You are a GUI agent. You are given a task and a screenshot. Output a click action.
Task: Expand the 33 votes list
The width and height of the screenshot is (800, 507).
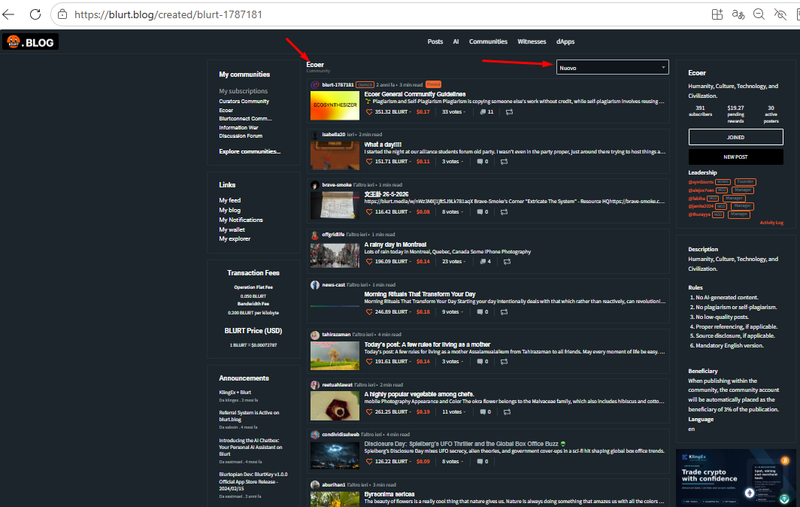pos(454,112)
